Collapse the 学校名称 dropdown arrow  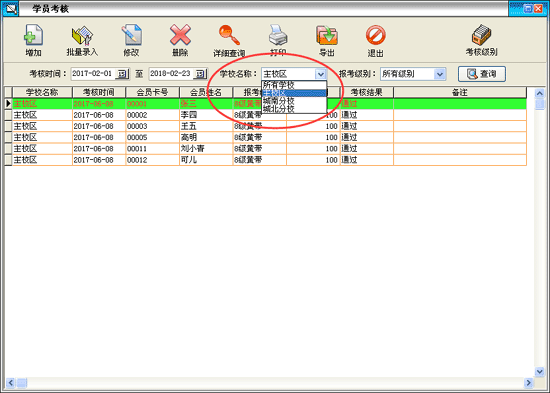coord(321,74)
